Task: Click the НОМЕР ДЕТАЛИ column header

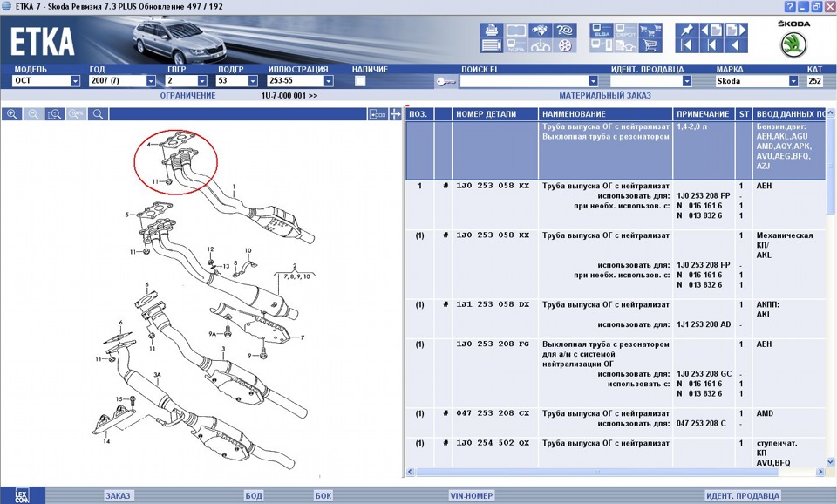Action: point(495,113)
